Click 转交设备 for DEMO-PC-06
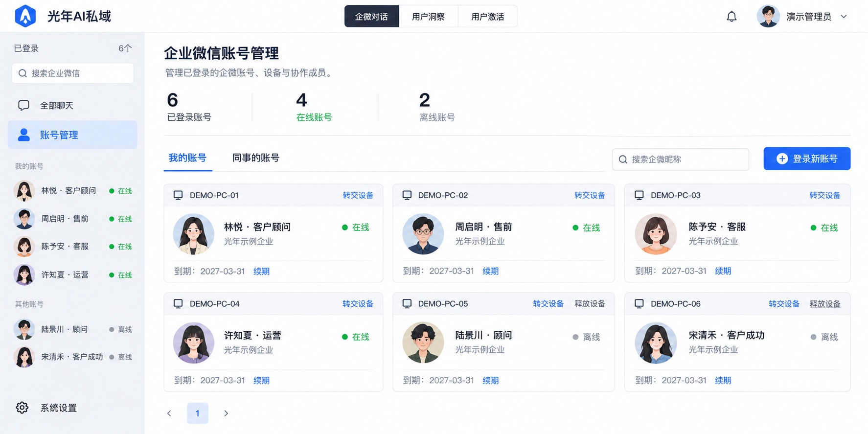The width and height of the screenshot is (868, 434). [x=784, y=304]
